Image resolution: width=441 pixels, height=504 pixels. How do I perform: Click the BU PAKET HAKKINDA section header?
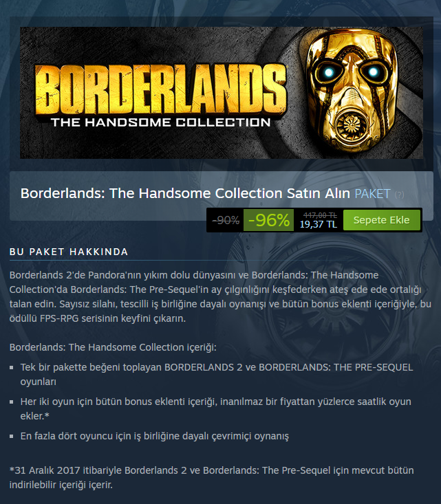click(69, 252)
